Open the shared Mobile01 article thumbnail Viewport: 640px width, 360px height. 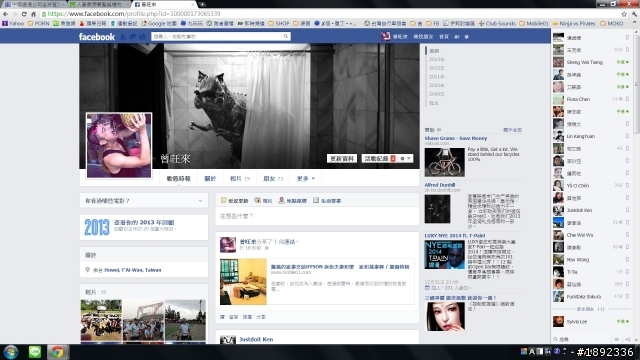pyautogui.click(x=243, y=282)
